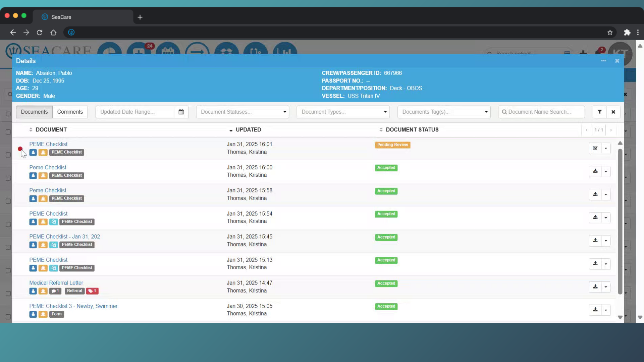
Task: Click the Updated Date Range field
Action: 135,112
